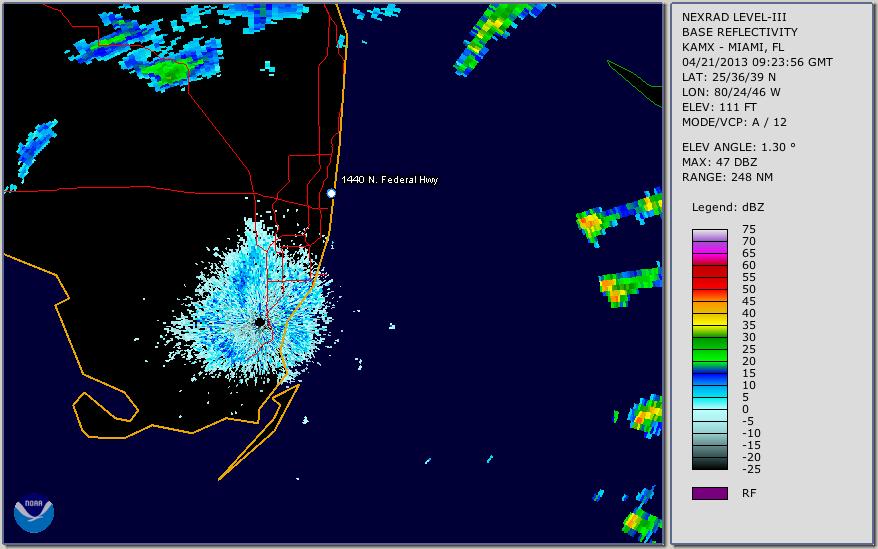The image size is (878, 549).
Task: Select the 75 dBZ legend color band
Action: [709, 235]
